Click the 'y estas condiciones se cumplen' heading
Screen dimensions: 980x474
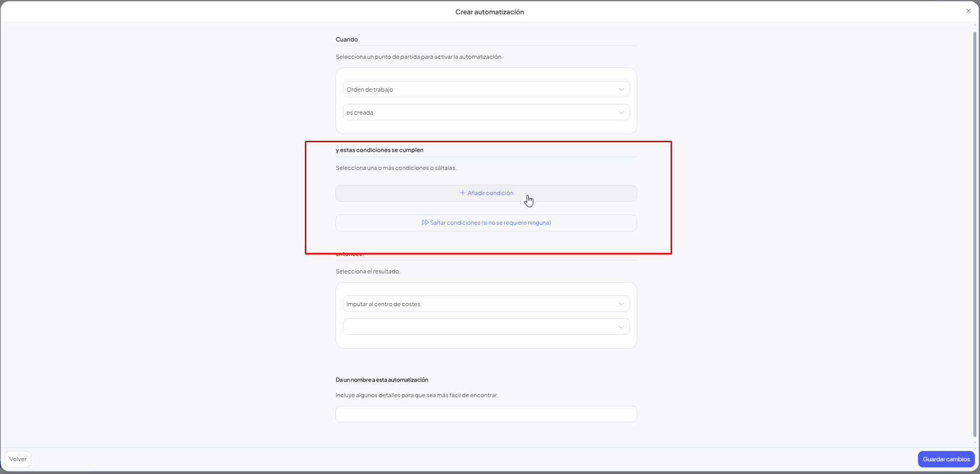pos(380,150)
